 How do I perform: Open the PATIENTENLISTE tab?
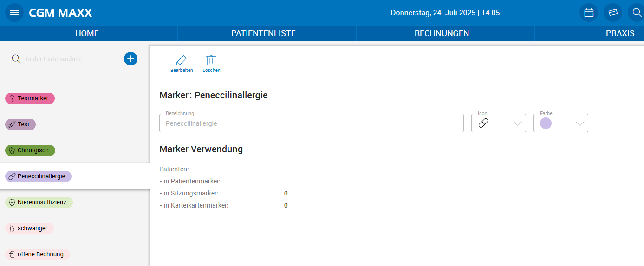coord(263,33)
